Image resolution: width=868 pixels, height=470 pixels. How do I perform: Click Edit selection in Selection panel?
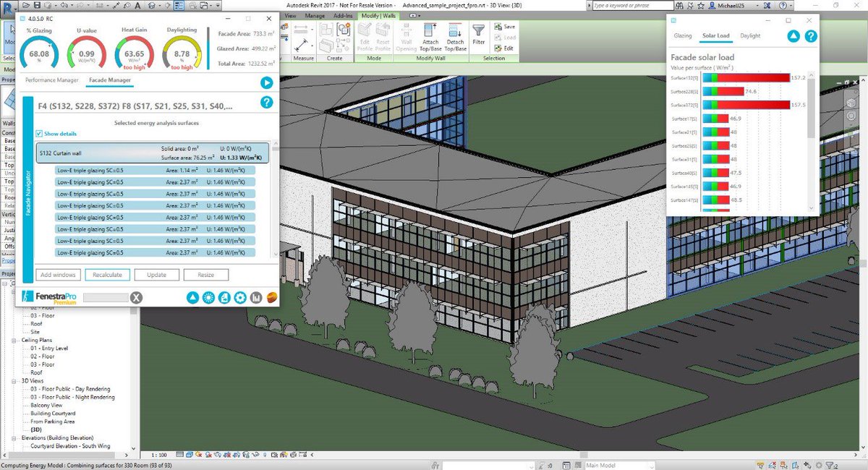pyautogui.click(x=504, y=48)
